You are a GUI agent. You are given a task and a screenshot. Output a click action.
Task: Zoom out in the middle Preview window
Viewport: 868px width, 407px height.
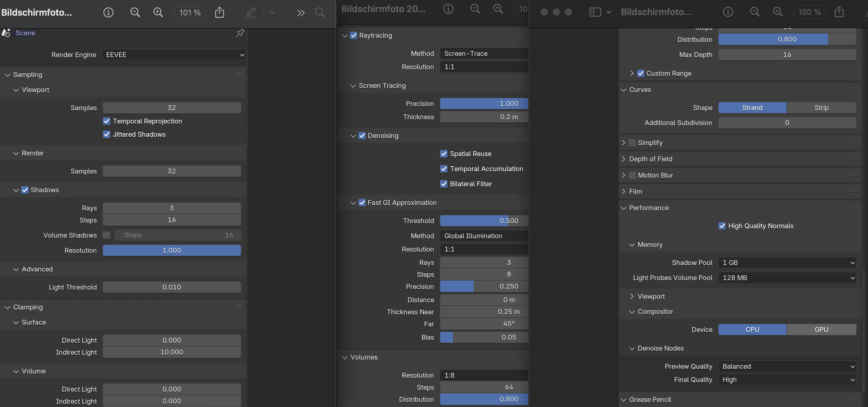click(475, 9)
